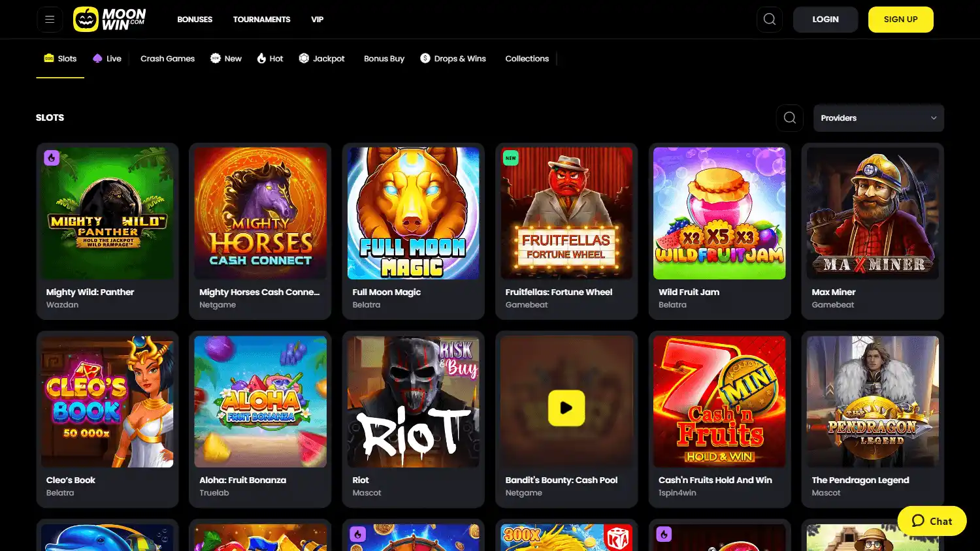Click Wazdan provider name
This screenshot has width=980, height=551.
point(62,305)
